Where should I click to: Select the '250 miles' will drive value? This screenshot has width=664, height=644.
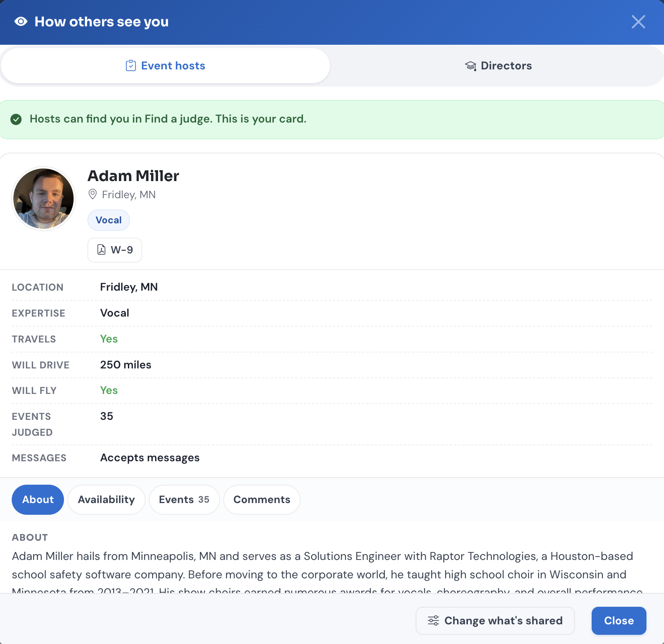126,365
